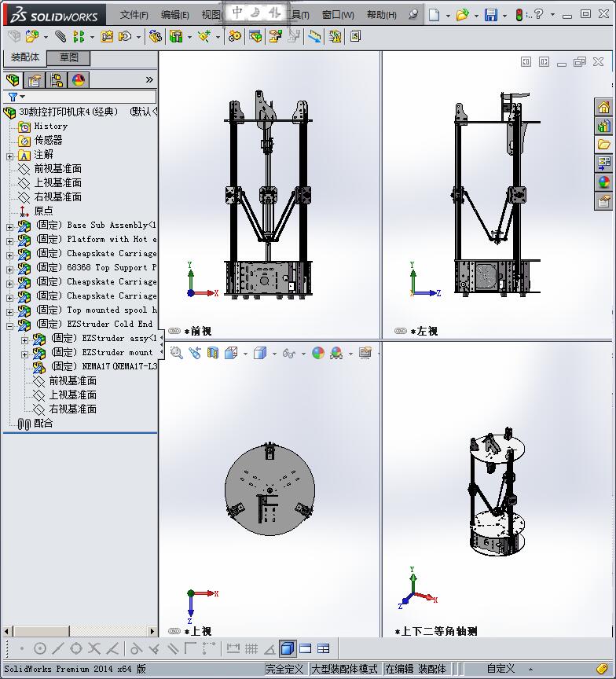
Task: Open Appearances color ball in task pane
Action: (604, 182)
